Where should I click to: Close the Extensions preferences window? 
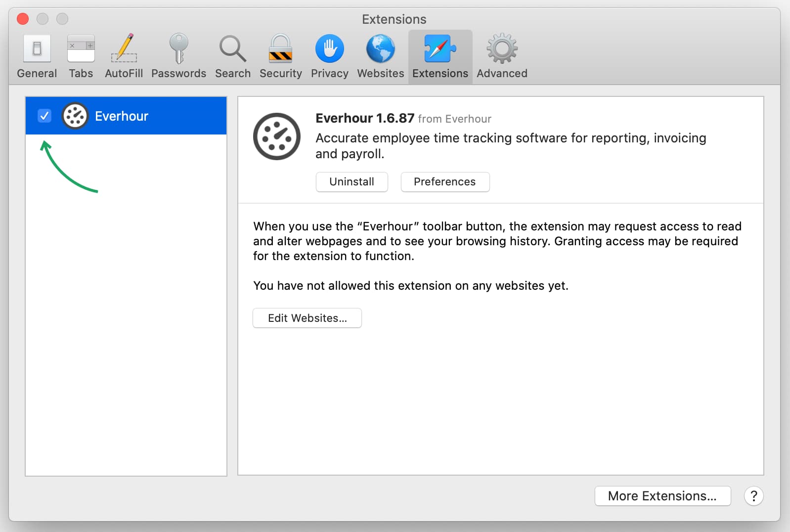(x=23, y=19)
